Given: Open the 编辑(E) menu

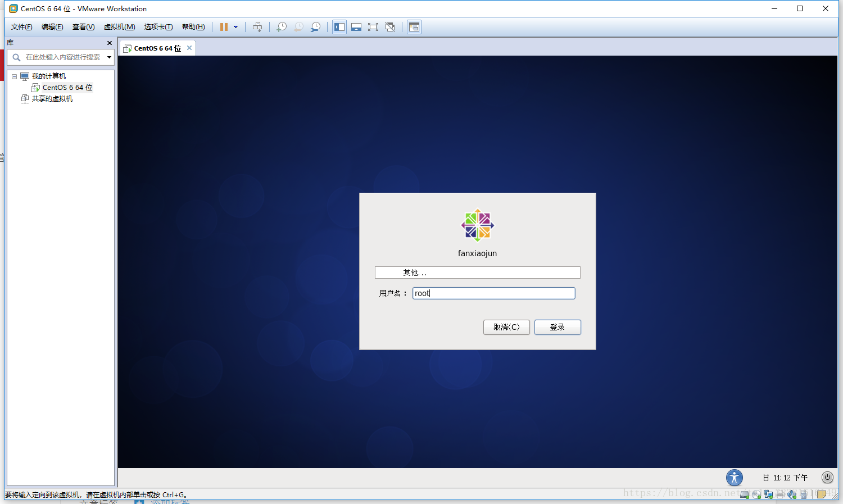Looking at the screenshot, I should click(x=52, y=27).
